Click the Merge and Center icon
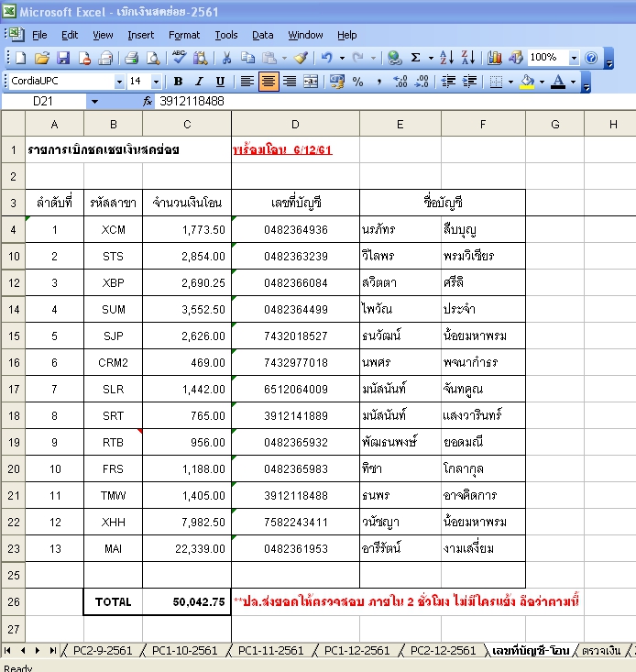 tap(311, 82)
